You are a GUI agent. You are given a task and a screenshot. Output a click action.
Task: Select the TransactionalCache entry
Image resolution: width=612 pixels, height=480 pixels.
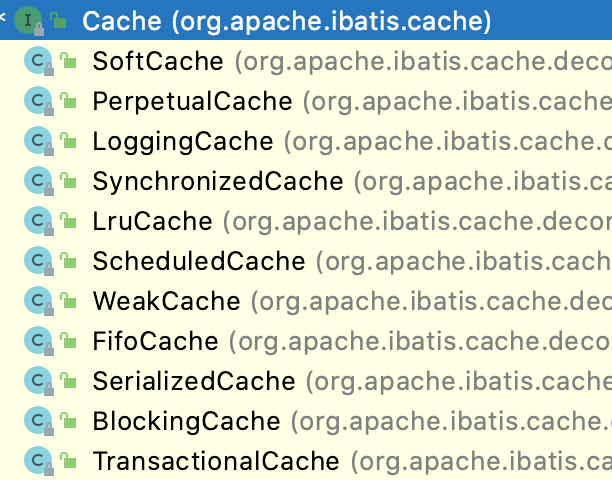(215, 461)
